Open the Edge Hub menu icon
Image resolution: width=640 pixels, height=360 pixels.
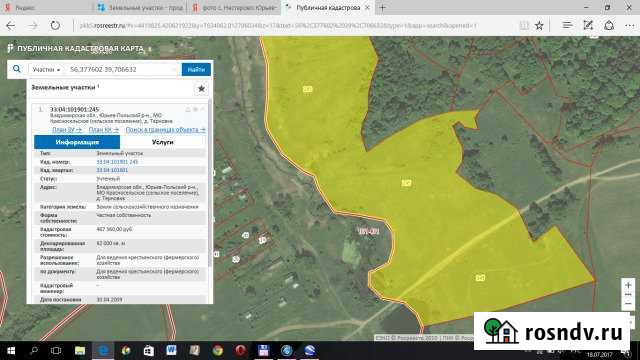[567, 26]
